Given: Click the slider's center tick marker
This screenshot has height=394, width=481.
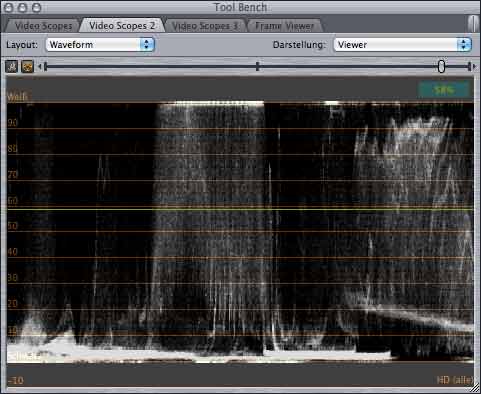Looking at the screenshot, I should (x=257, y=66).
